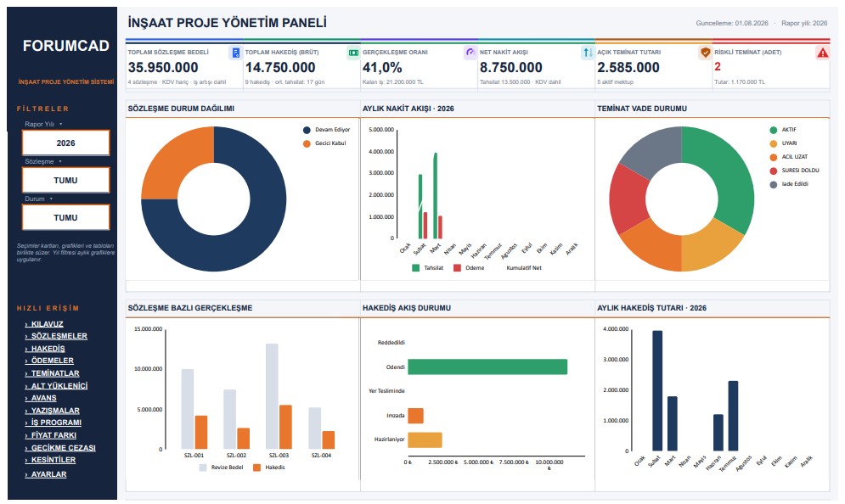This screenshot has height=504, width=845.
Task: Click the up-down arrows icon on Net Nakit Akışı card
Action: [x=588, y=53]
